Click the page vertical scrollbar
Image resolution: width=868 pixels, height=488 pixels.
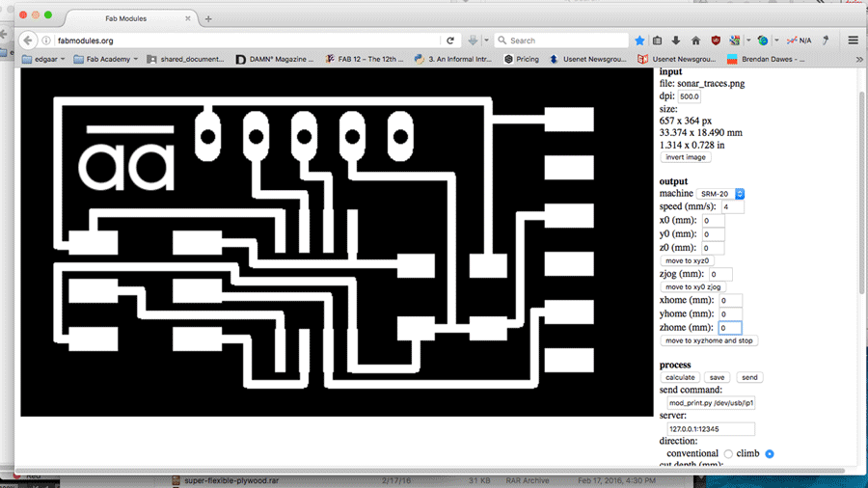862,191
